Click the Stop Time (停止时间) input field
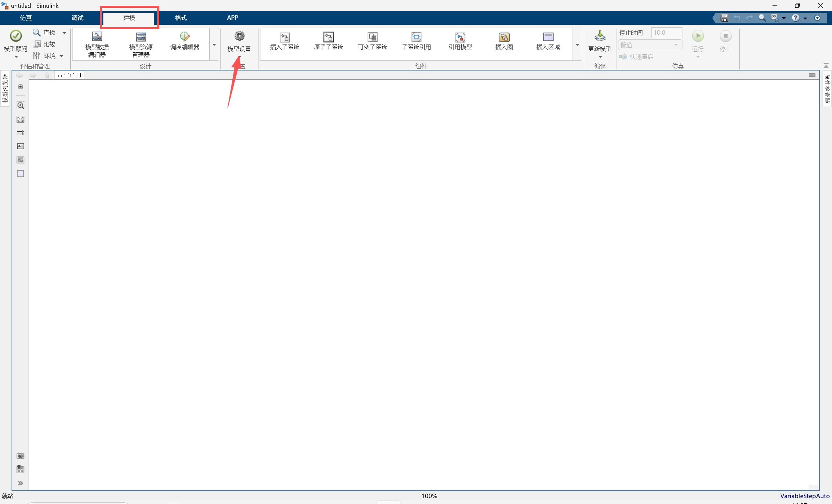The height and width of the screenshot is (504, 832). click(x=666, y=33)
